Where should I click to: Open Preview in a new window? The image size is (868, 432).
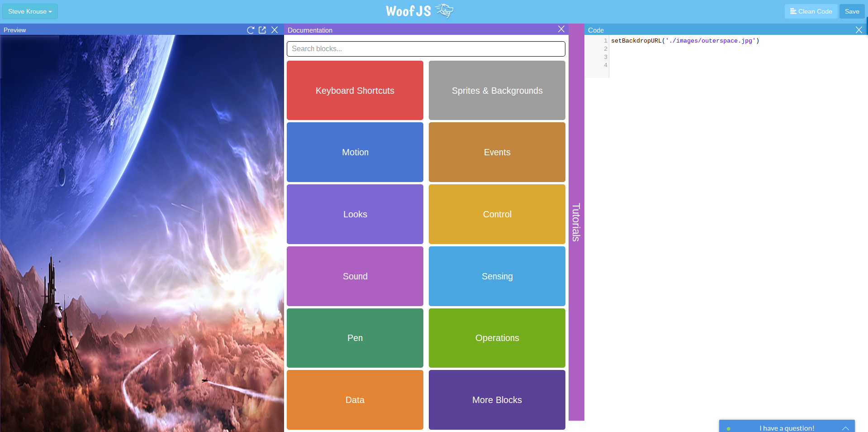262,30
